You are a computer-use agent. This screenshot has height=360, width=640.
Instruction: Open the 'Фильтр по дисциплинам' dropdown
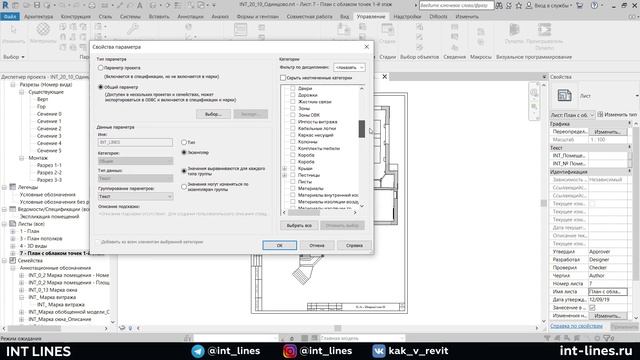pyautogui.click(x=349, y=67)
